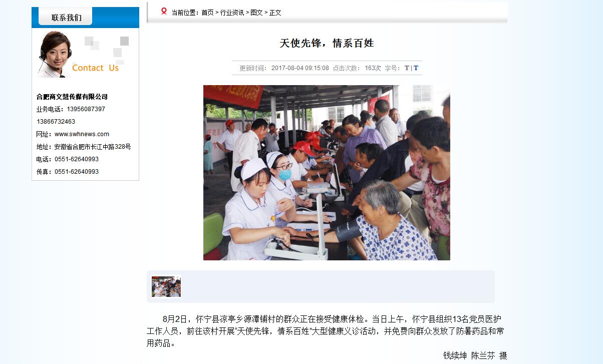Image resolution: width=603 pixels, height=364 pixels.
Task: Click the red location pin icon
Action: tap(164, 11)
